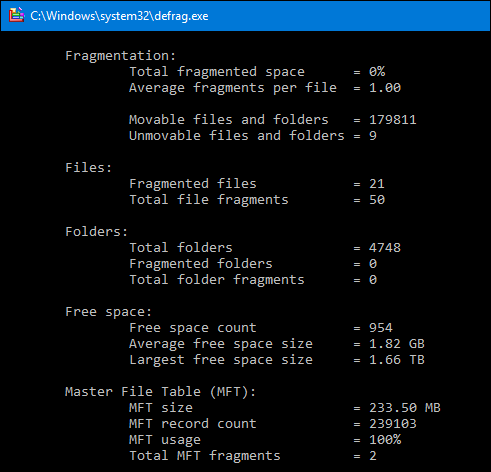The height and width of the screenshot is (472, 491).
Task: Select the Average free space size label
Action: tap(221, 344)
